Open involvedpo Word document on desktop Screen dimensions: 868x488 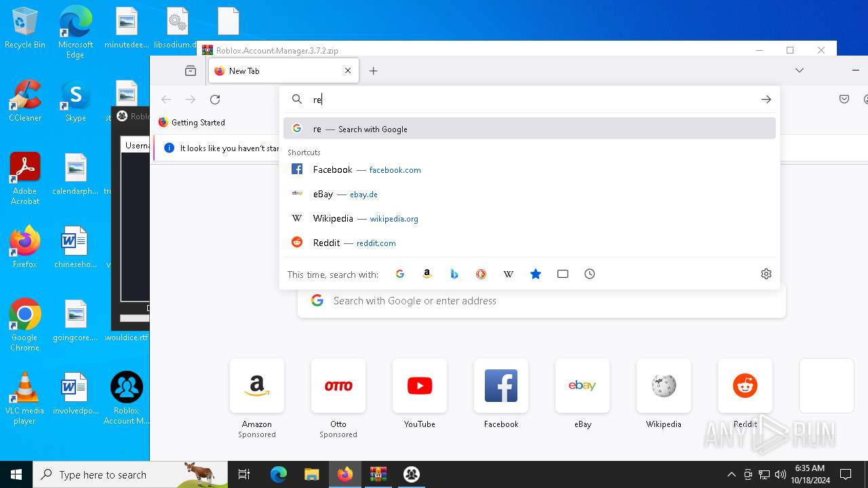[x=75, y=394]
